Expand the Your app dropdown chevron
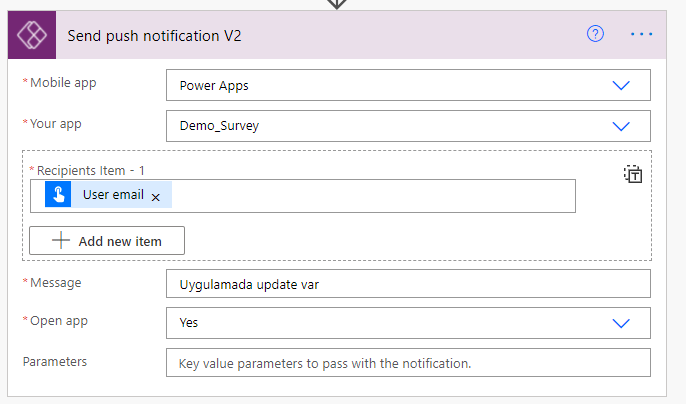 click(x=621, y=127)
